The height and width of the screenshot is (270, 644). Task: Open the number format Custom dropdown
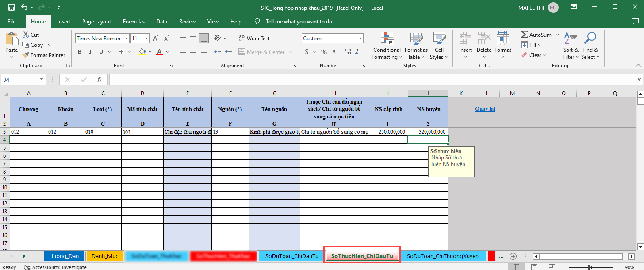tap(360, 39)
